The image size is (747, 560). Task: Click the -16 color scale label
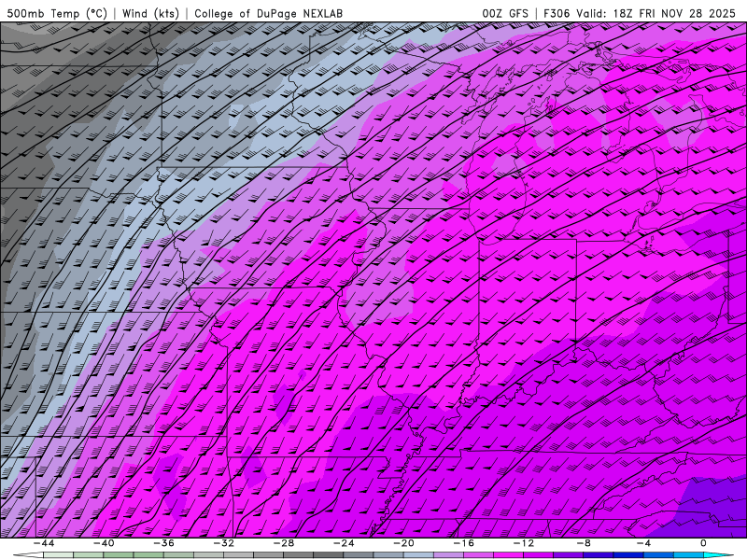click(x=464, y=543)
